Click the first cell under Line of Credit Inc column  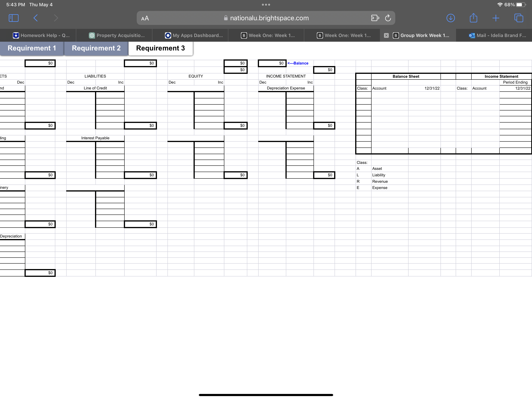click(110, 95)
